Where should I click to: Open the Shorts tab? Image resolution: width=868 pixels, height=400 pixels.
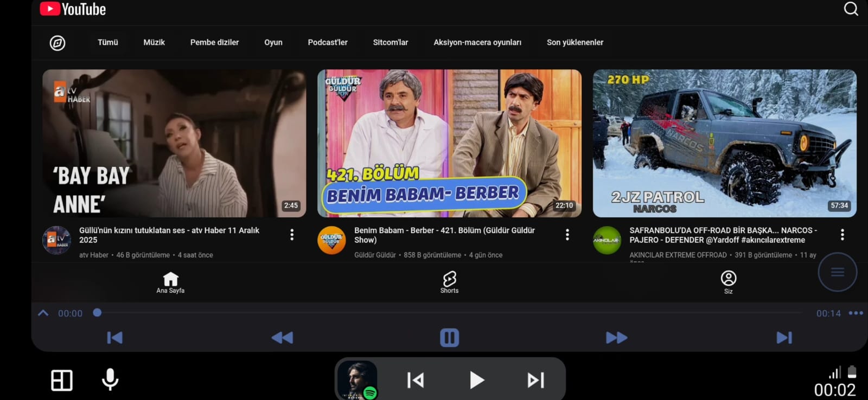(449, 283)
